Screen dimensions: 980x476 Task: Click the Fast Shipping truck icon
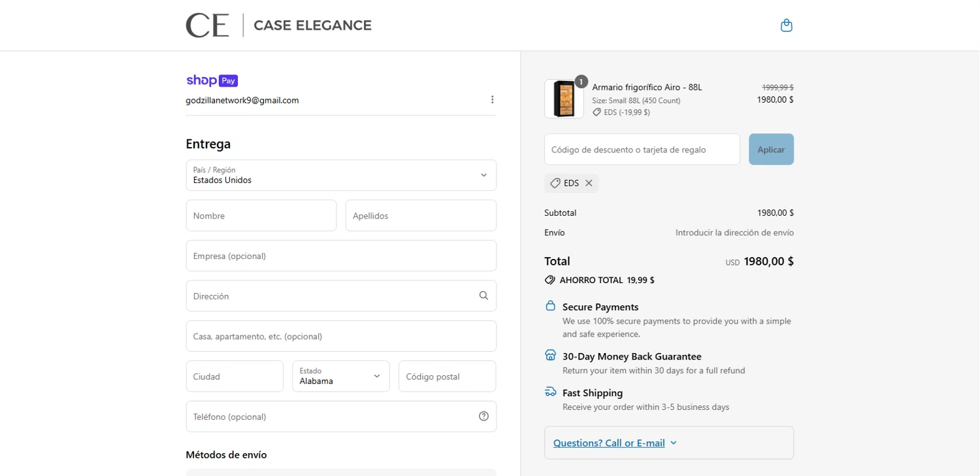tap(550, 392)
